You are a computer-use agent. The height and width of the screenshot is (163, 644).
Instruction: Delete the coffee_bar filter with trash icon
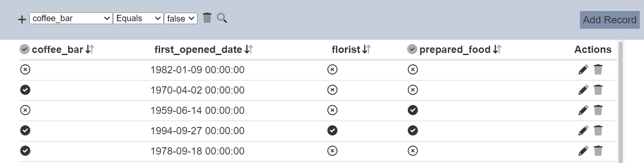point(207,18)
